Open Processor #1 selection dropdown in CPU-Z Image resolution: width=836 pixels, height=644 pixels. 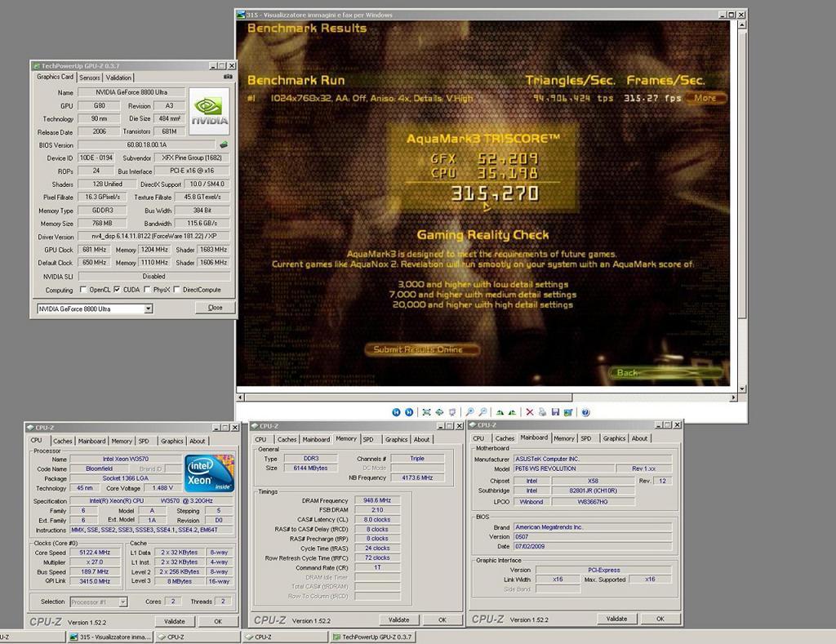[123, 602]
